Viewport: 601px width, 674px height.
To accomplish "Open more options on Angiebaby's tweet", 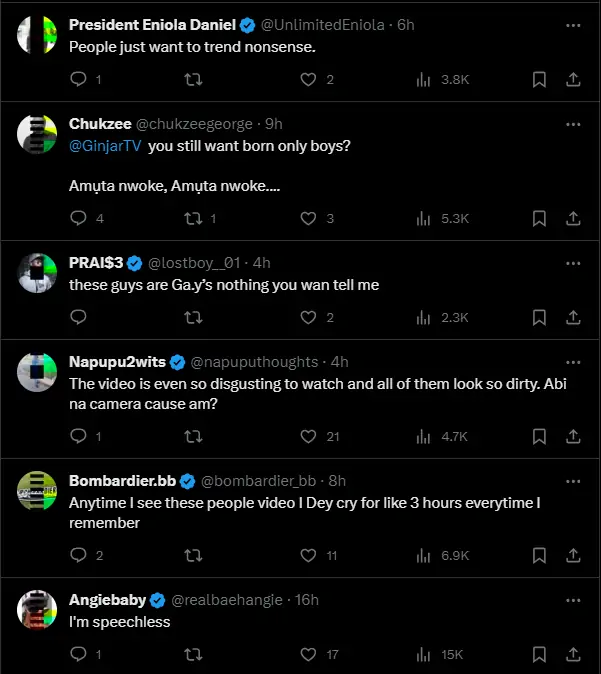I will click(x=573, y=600).
